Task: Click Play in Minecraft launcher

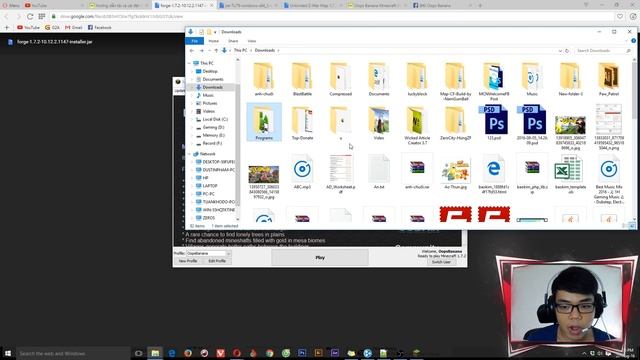Action: [320, 258]
